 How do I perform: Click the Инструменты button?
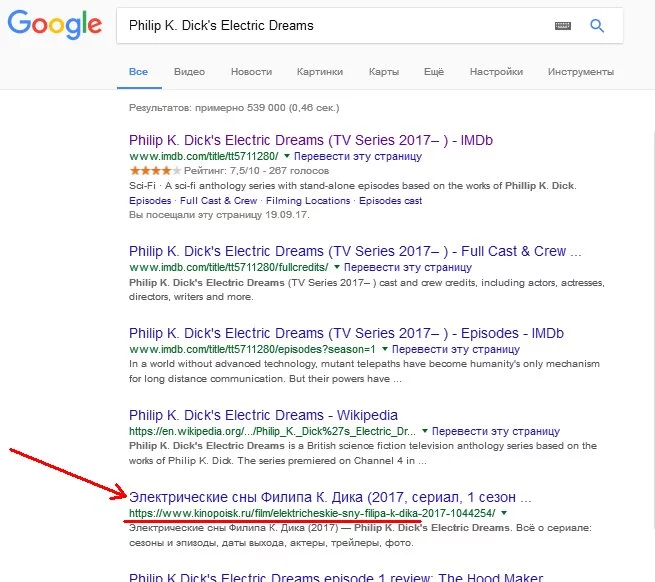pyautogui.click(x=580, y=72)
